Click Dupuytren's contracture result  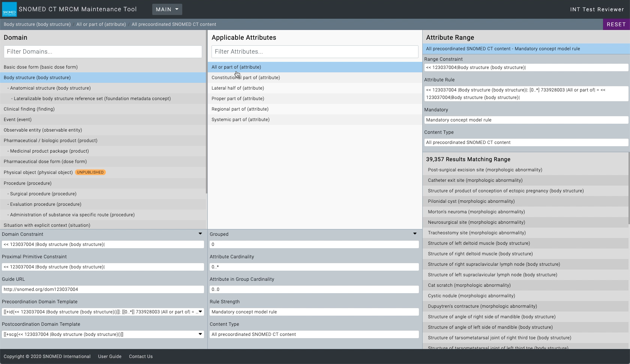pos(525,306)
